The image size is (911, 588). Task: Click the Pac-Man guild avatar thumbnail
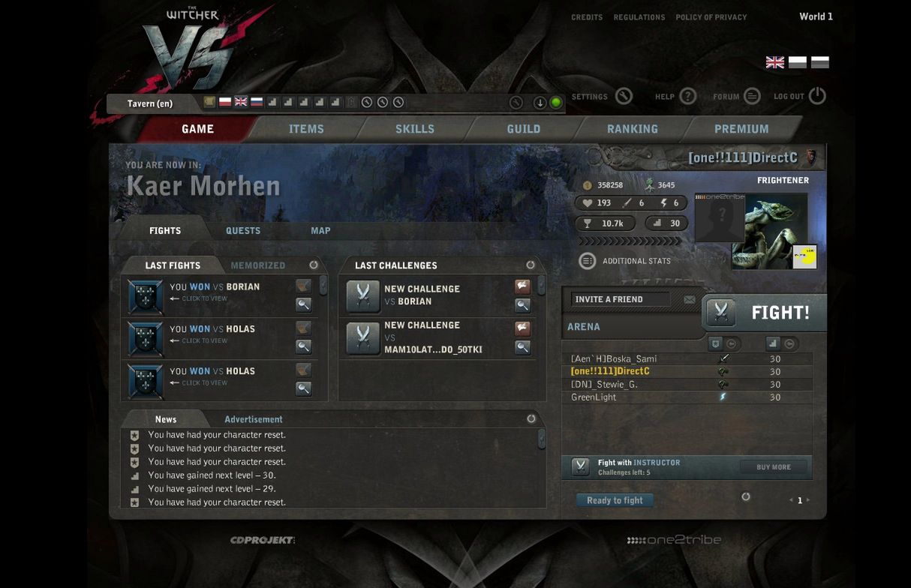point(804,256)
